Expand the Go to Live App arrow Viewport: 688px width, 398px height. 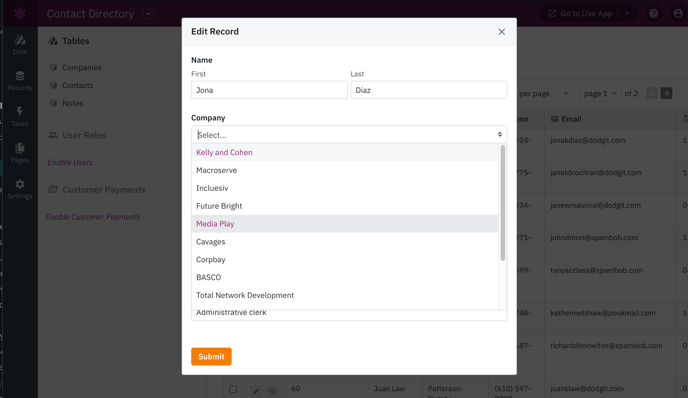click(x=627, y=14)
